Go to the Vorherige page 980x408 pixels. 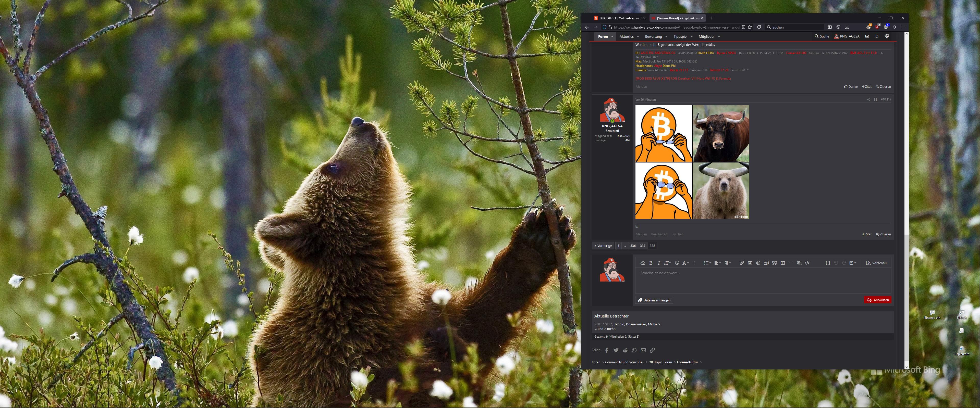(603, 246)
